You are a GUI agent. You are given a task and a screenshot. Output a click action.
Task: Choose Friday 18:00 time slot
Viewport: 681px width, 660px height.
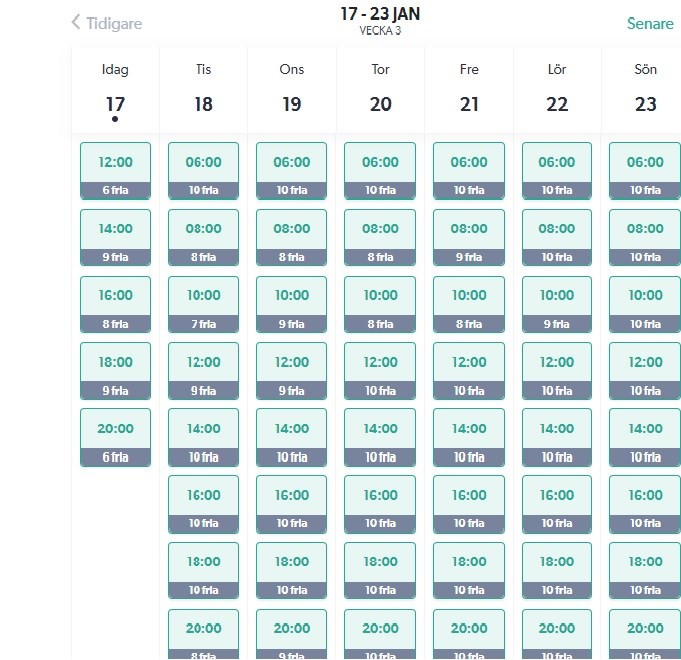coord(468,569)
